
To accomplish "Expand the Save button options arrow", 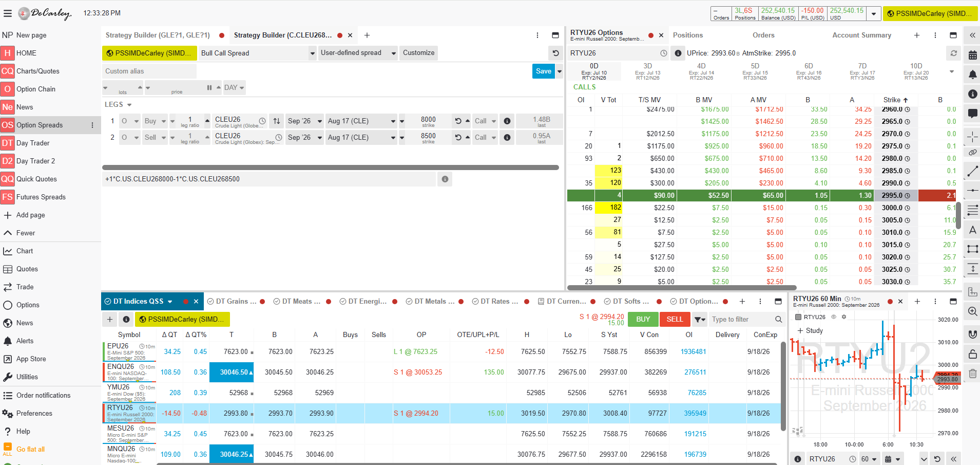I will 560,71.
